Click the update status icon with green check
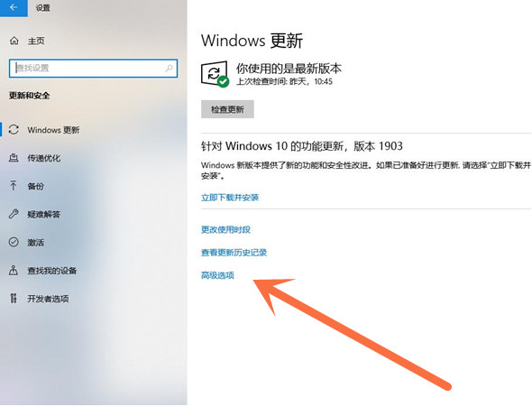 (215, 74)
